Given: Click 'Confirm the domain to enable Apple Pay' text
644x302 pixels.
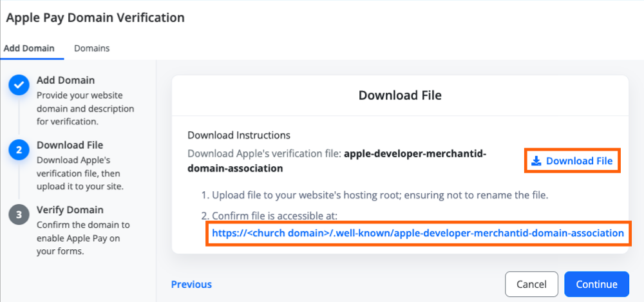Looking at the screenshot, I should tap(83, 238).
